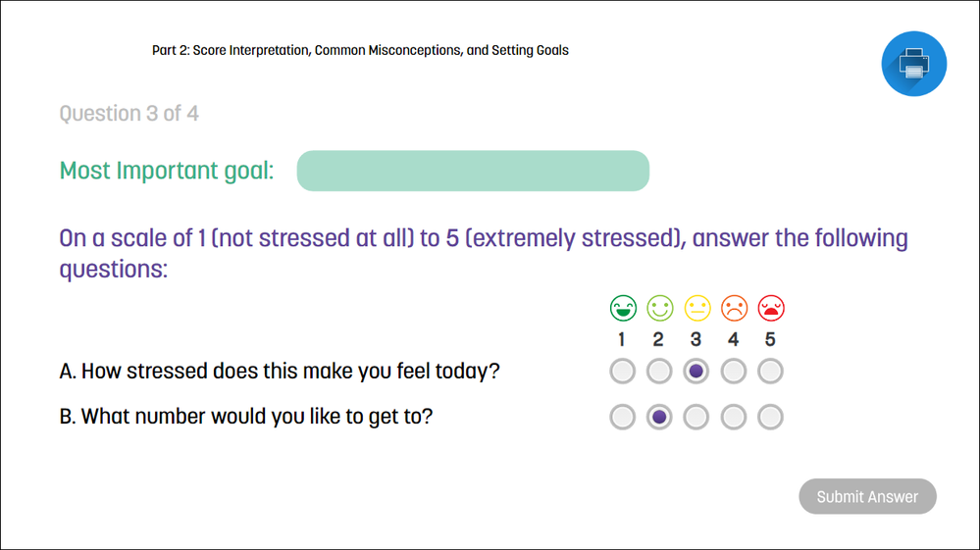Click the yellow neutral face emoji

click(x=697, y=308)
